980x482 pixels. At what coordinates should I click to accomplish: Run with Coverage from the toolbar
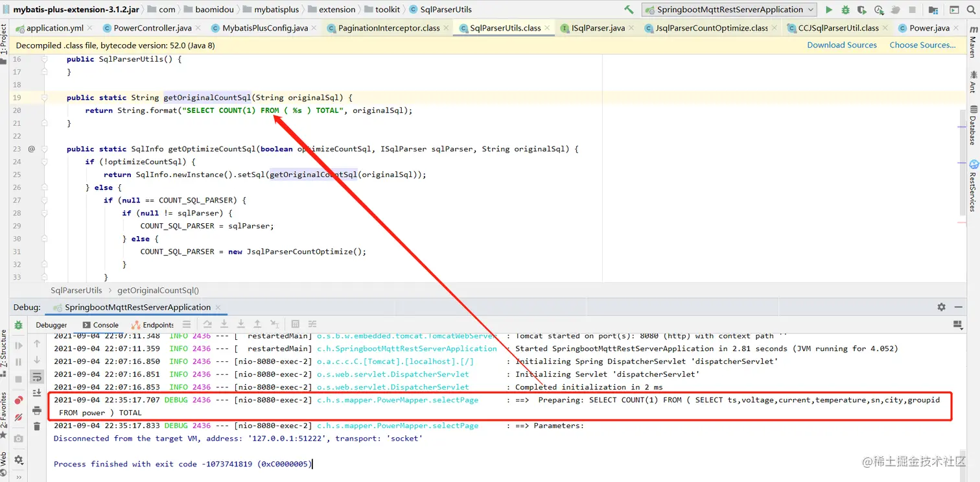pos(862,10)
